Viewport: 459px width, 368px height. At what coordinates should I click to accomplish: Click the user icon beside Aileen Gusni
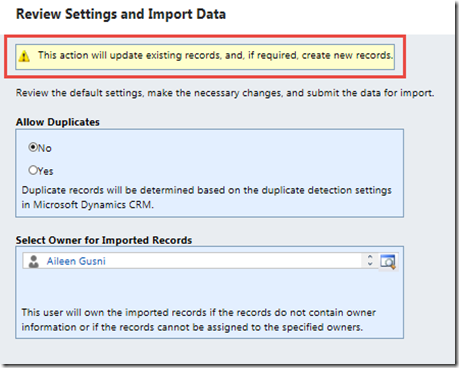(x=33, y=261)
